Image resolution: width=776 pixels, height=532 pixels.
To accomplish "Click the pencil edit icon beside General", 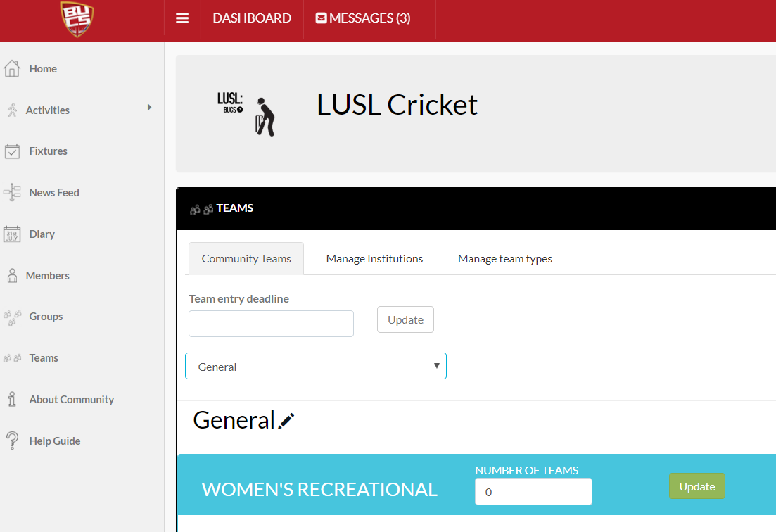I will point(286,421).
